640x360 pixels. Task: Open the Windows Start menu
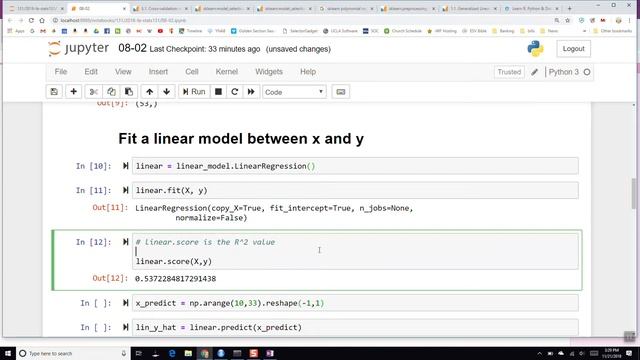coord(8,353)
